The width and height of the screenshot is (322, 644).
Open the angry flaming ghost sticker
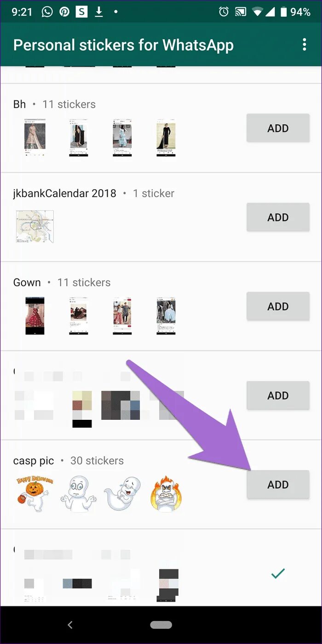click(x=166, y=494)
